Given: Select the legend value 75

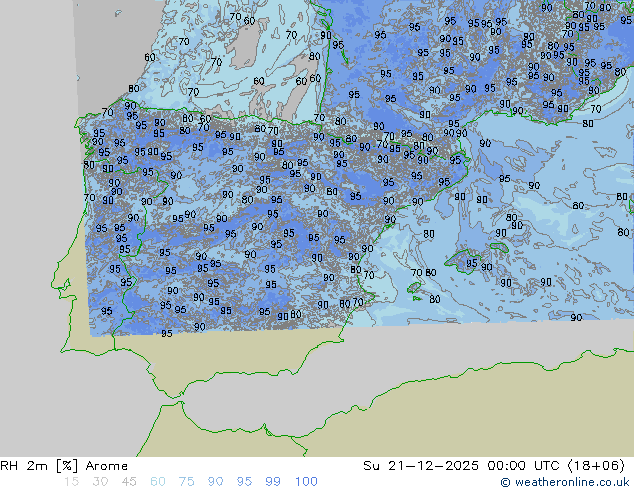Looking at the screenshot, I should 186,482.
